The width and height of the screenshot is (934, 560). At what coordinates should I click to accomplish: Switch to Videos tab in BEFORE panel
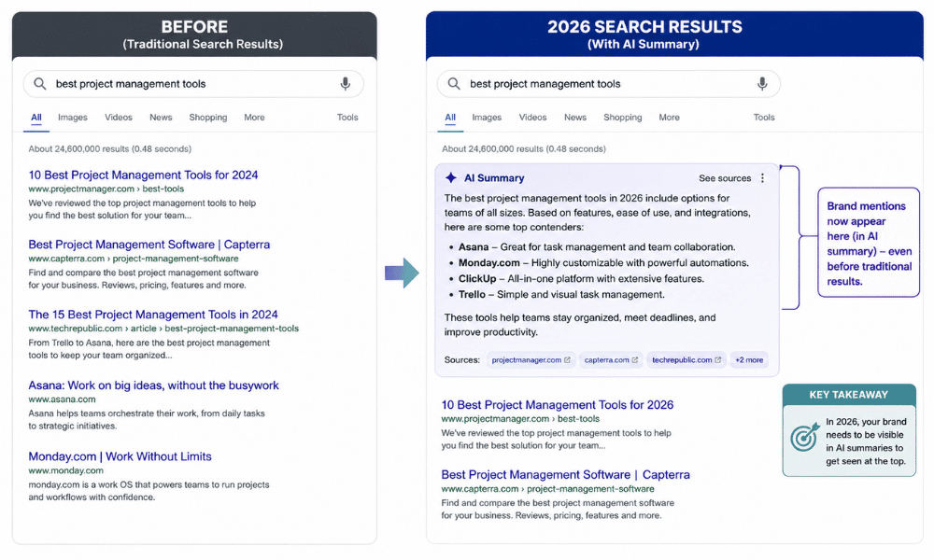pos(119,118)
